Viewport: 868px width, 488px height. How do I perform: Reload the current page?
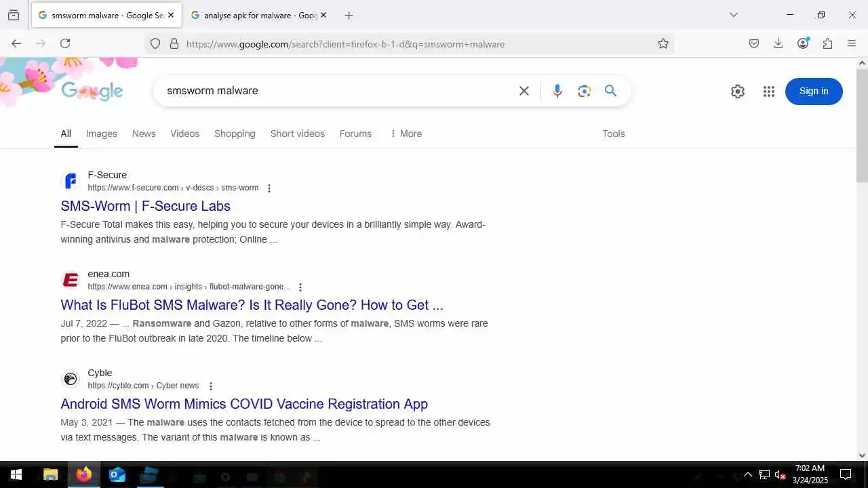point(65,43)
